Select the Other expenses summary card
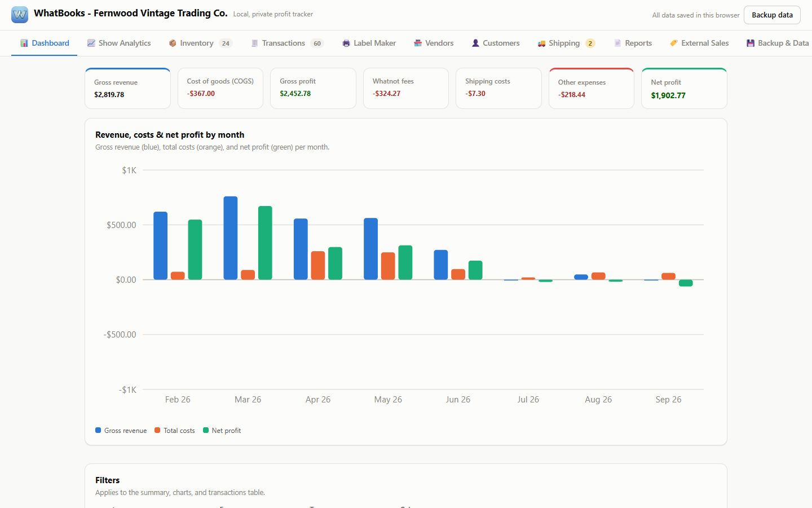This screenshot has height=508, width=812. coord(592,88)
